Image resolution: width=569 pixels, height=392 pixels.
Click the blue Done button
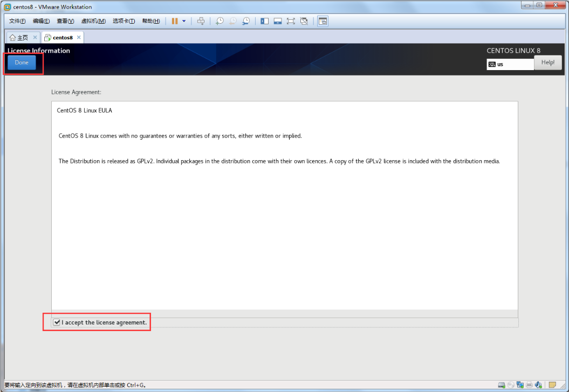click(x=22, y=63)
